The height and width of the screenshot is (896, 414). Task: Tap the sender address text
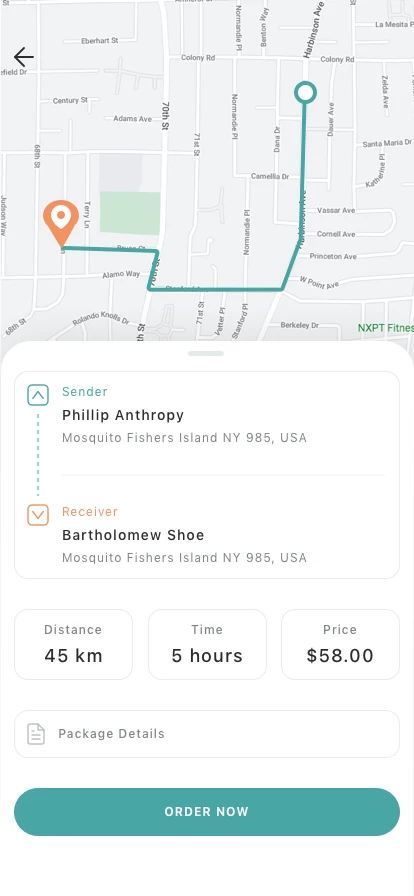point(184,438)
